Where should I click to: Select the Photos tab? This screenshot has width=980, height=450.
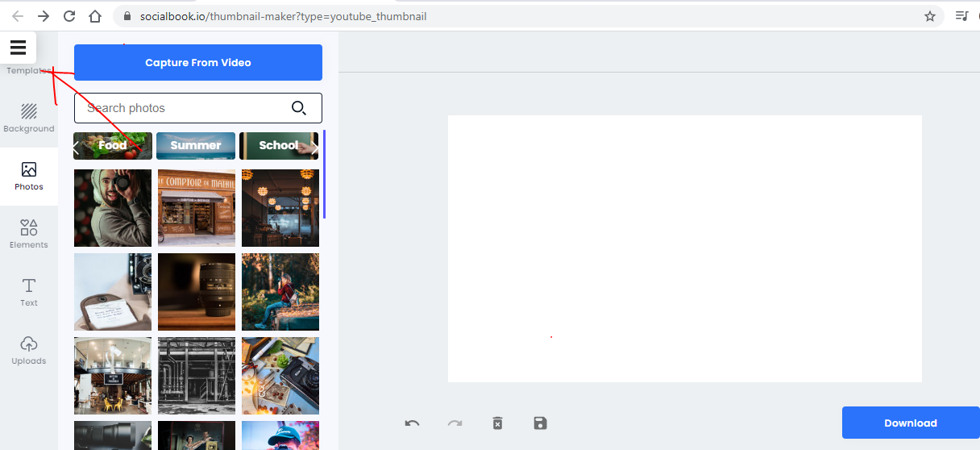pos(29,177)
